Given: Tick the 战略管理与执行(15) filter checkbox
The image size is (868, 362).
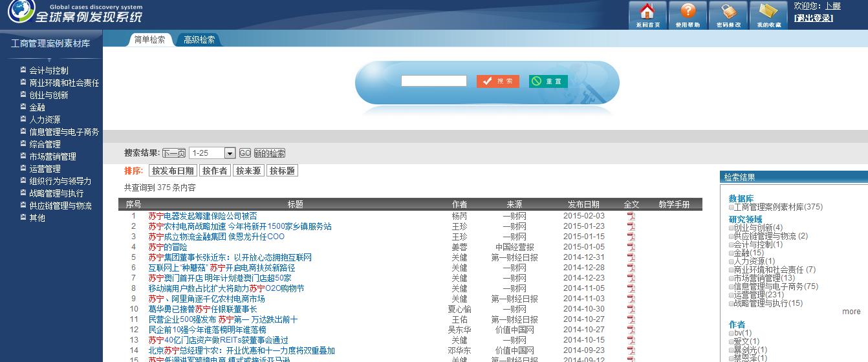Looking at the screenshot, I should tap(731, 303).
